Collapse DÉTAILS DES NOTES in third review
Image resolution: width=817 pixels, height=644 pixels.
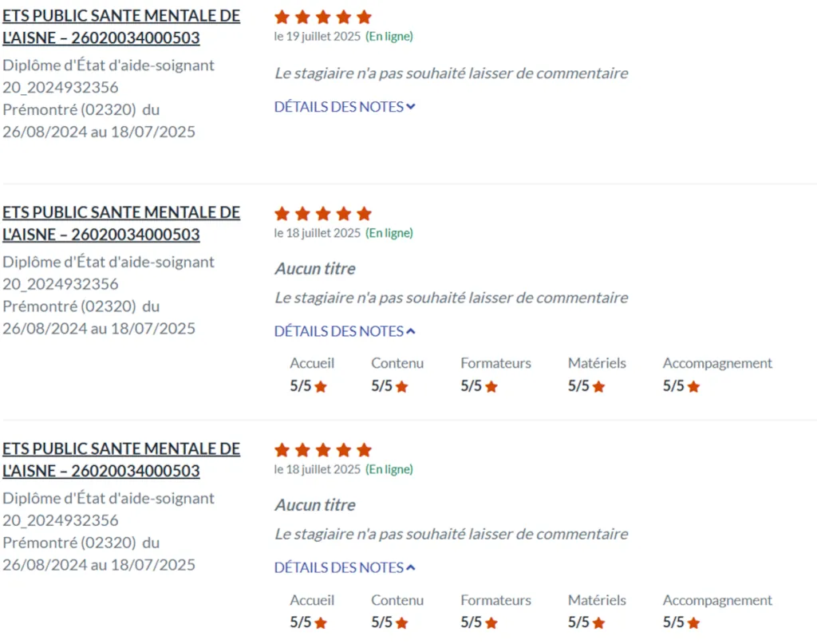pos(345,567)
